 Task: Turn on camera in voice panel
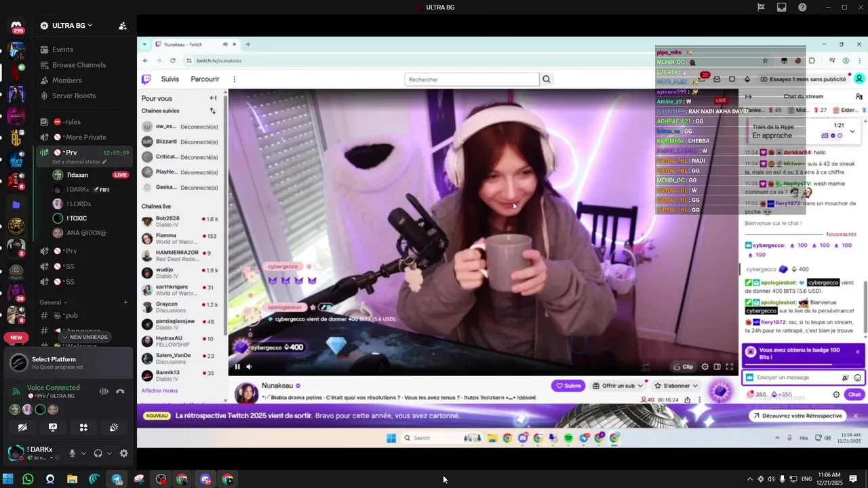click(x=22, y=428)
